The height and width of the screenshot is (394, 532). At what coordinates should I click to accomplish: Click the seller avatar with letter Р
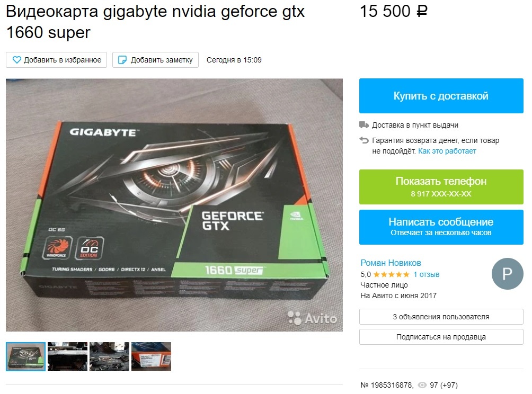[507, 274]
